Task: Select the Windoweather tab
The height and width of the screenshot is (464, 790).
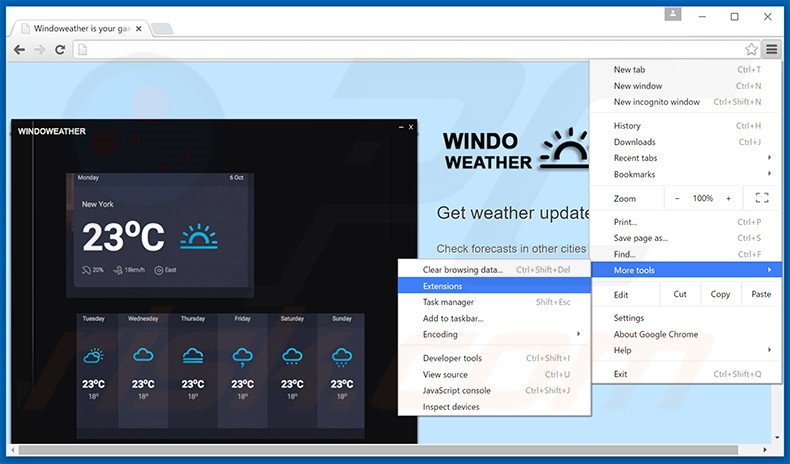Action: click(81, 29)
